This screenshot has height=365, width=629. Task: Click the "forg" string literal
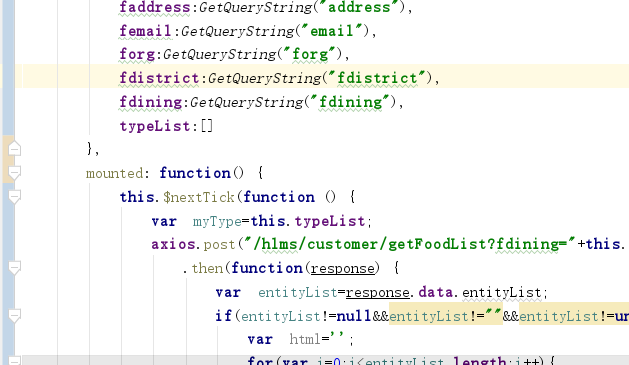[310, 54]
